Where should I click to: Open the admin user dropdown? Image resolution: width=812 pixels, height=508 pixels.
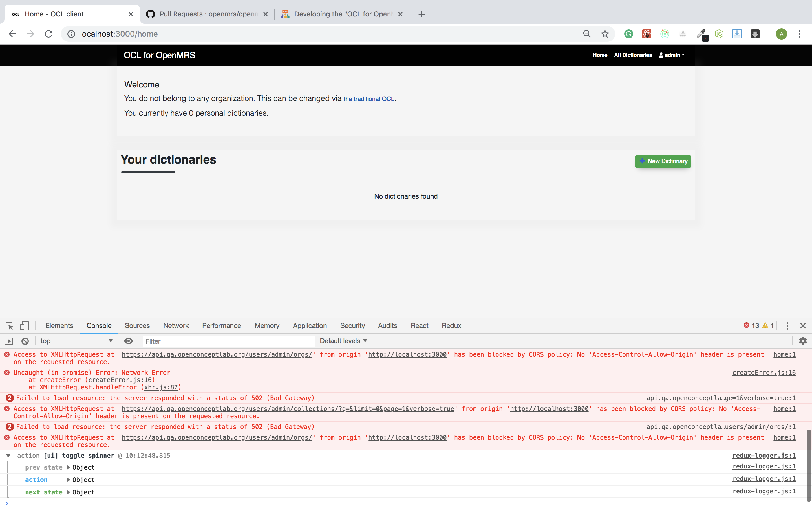pos(671,55)
